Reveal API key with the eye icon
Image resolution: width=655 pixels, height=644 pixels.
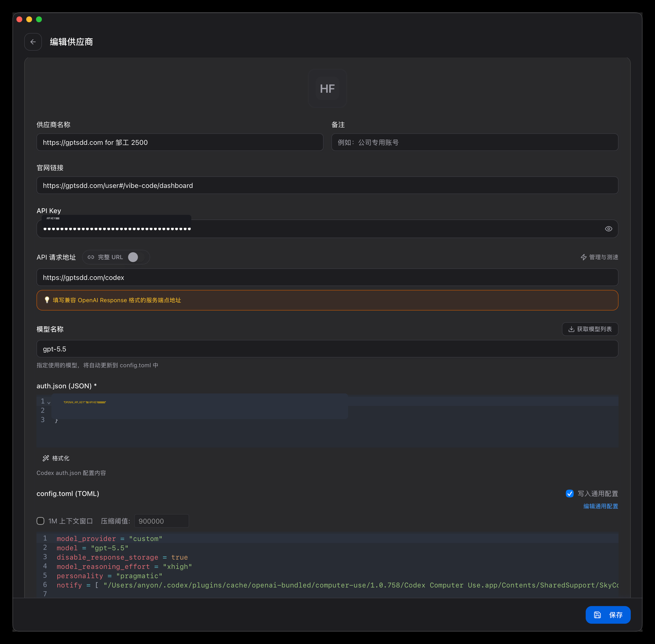(x=609, y=229)
